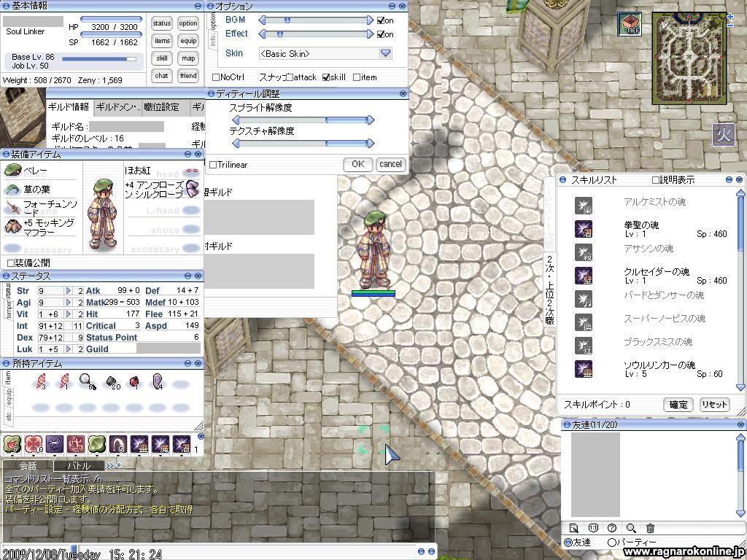The image size is (747, 560).
Task: Click the 魔 soul skill hotkey slot
Action: 160,444
